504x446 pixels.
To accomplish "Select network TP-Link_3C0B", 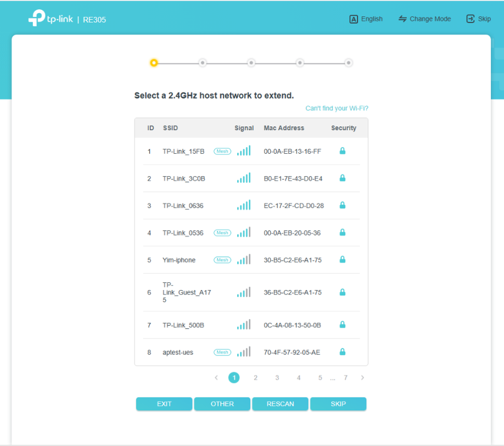I will 251,179.
